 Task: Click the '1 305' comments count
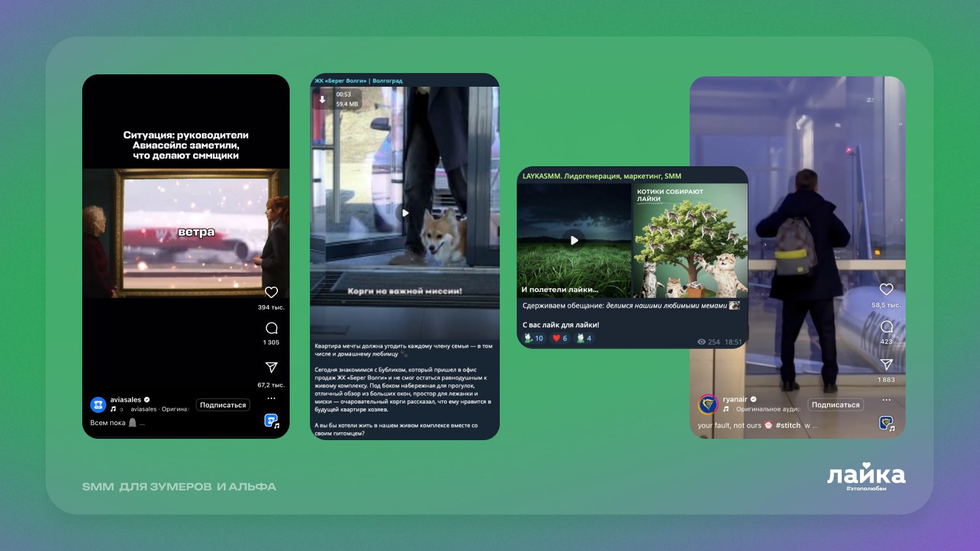pyautogui.click(x=271, y=342)
